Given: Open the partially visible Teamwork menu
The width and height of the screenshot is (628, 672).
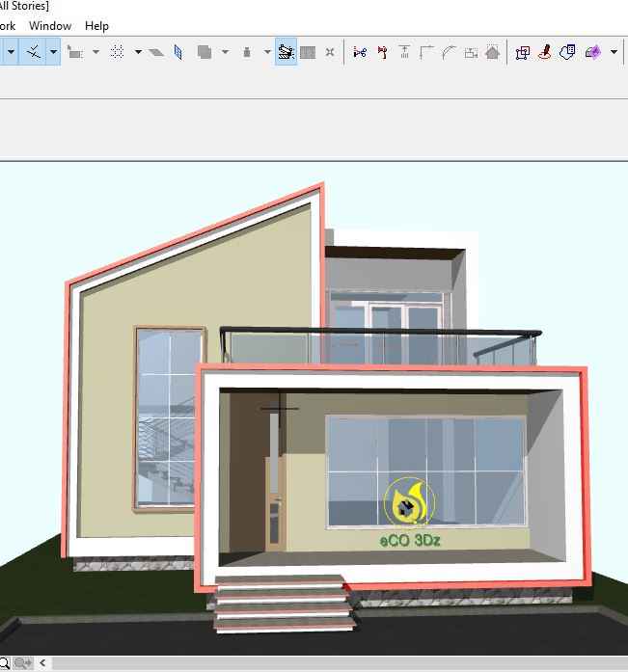Looking at the screenshot, I should pyautogui.click(x=8, y=26).
